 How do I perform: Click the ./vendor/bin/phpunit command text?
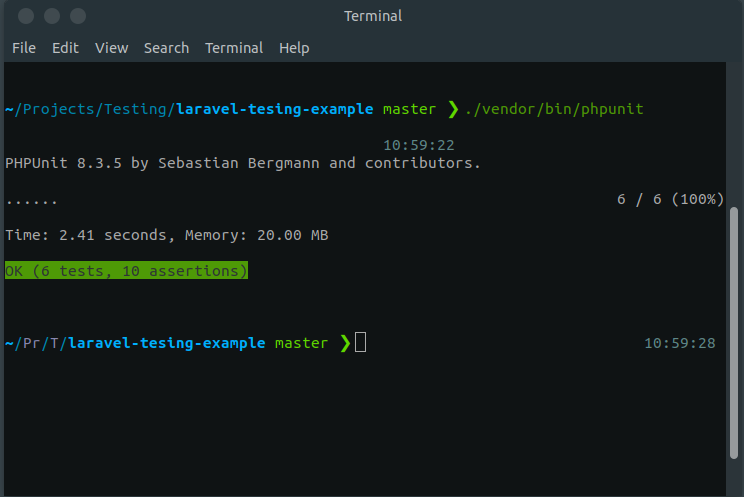point(562,109)
